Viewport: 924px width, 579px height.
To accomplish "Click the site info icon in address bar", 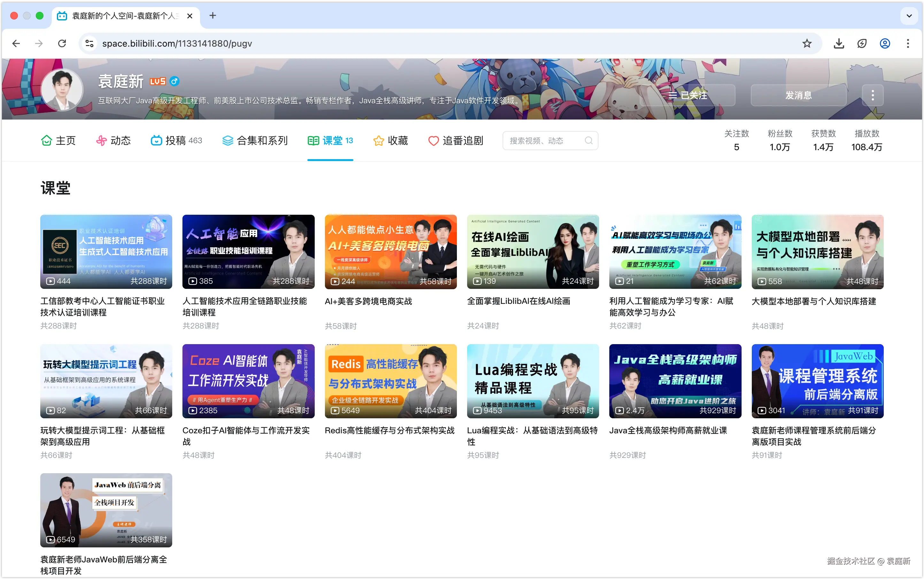I will [x=89, y=44].
